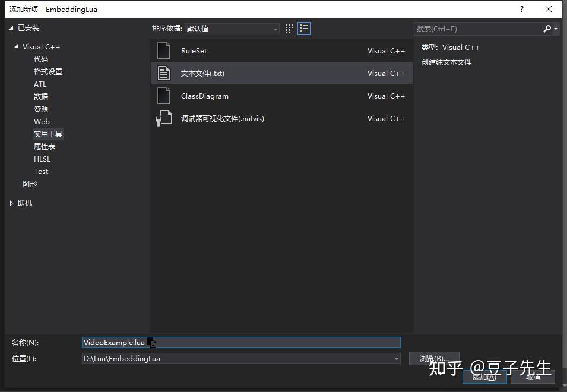Open the 位置 path dropdown arrow
Viewport: 567px width, 392px height.
click(x=395, y=358)
